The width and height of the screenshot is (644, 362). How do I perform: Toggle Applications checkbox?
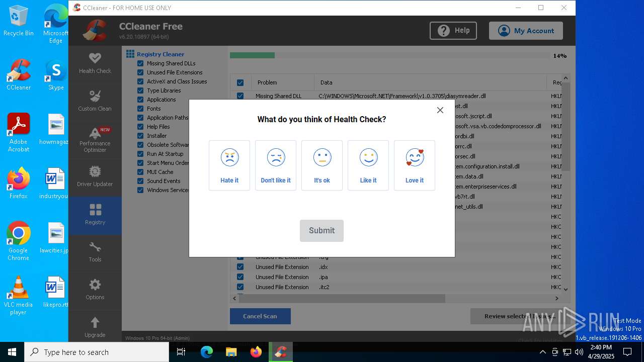click(140, 100)
